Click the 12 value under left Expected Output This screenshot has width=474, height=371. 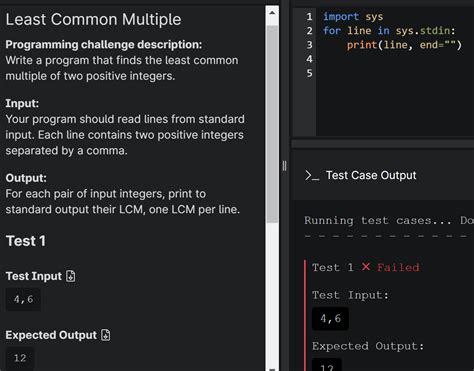tap(20, 358)
